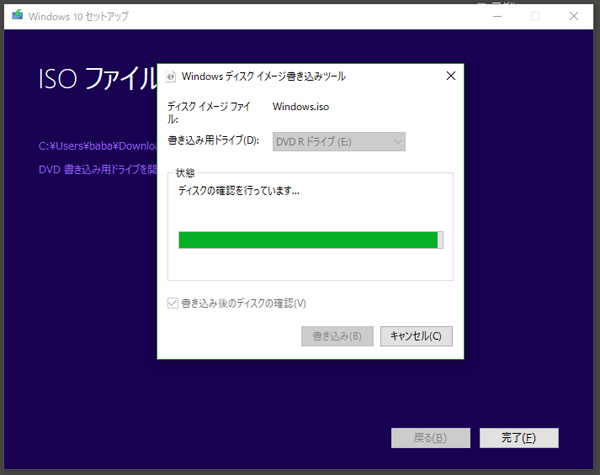
Task: Open the C:\Users\baba\Downloads ISO path link
Action: point(98,146)
